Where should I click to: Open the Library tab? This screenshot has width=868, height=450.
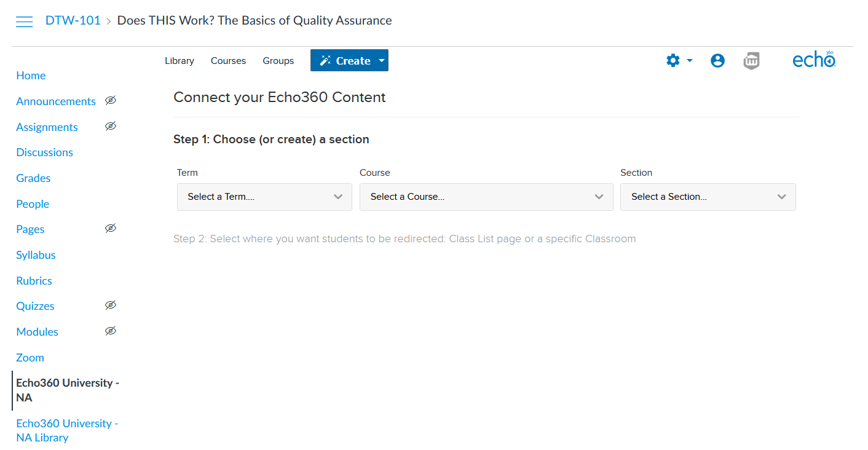tap(180, 61)
